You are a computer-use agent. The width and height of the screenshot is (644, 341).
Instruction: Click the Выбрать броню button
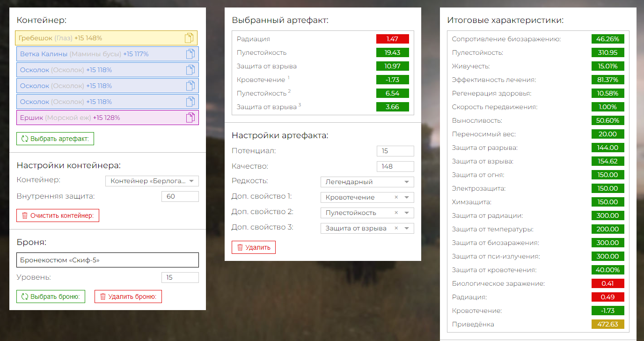tap(51, 297)
